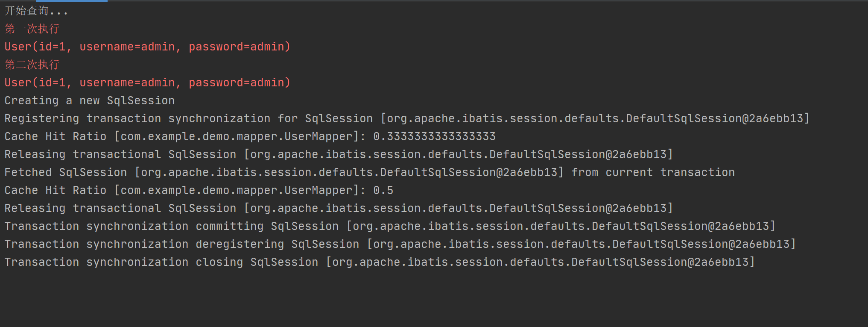Click the 'Transaction synchronization deregistering SqlSession' line

click(400, 244)
